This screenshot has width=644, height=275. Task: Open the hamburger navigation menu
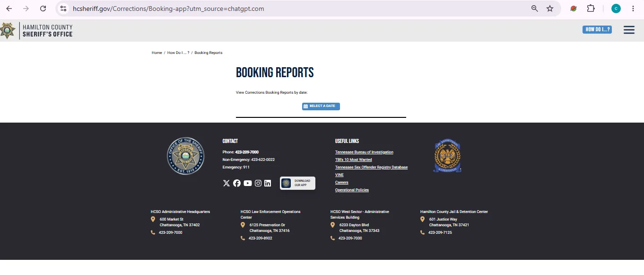629,30
